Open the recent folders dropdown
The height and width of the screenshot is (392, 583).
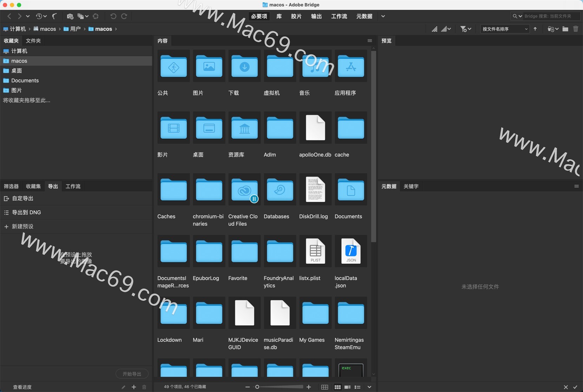point(553,29)
